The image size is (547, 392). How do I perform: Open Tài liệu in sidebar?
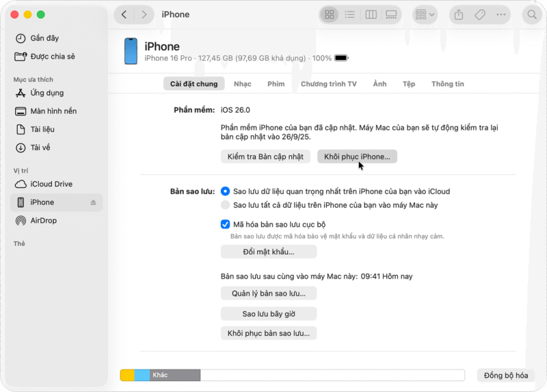point(57,129)
